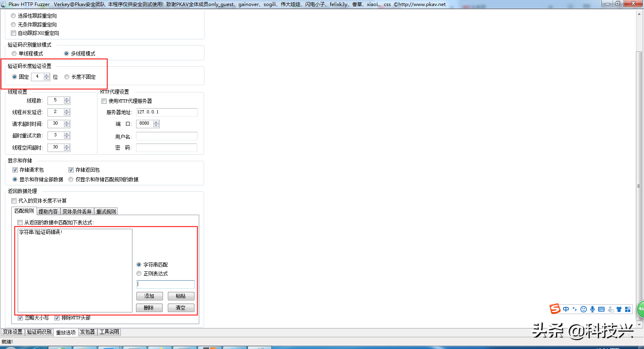Viewport: 644px width, 349px height.
Task: Increase proxy port 8080 spinner
Action: [x=156, y=122]
